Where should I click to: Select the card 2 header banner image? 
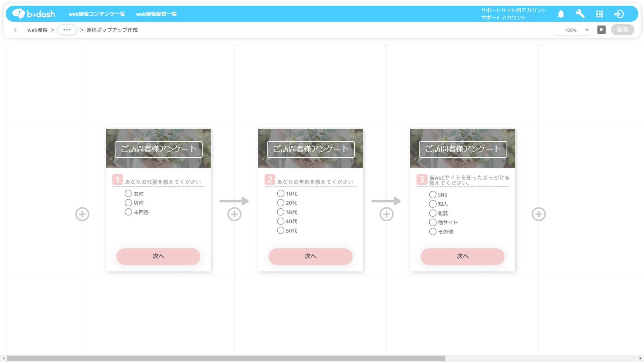pos(310,148)
